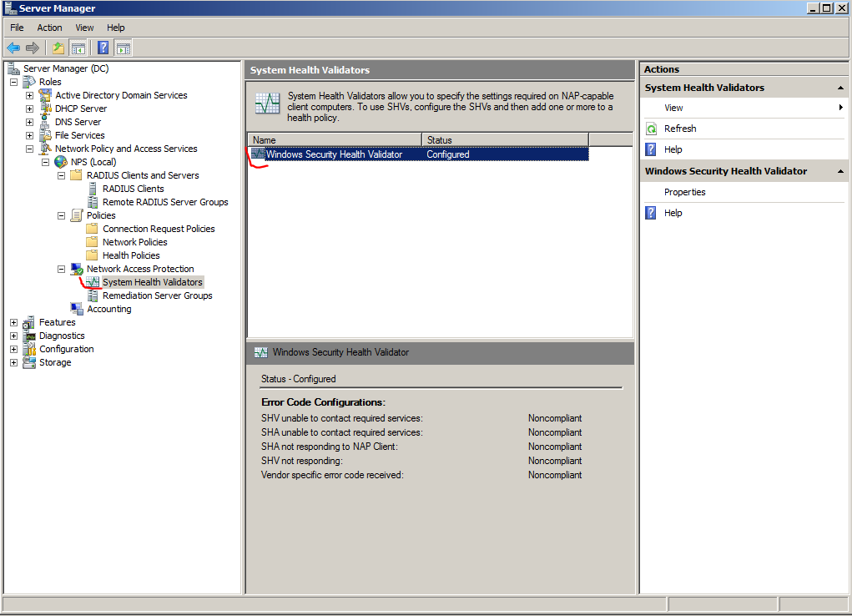Open the Action menu

49,28
